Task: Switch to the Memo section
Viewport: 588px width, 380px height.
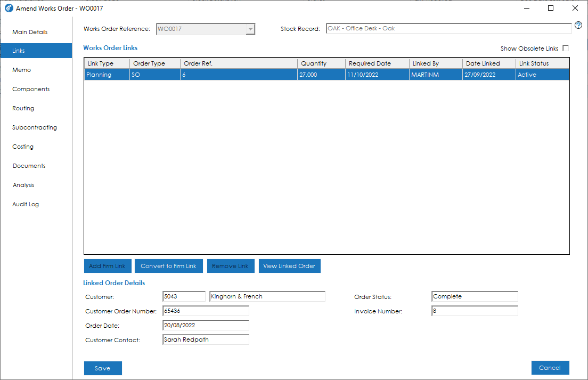Action: point(21,70)
